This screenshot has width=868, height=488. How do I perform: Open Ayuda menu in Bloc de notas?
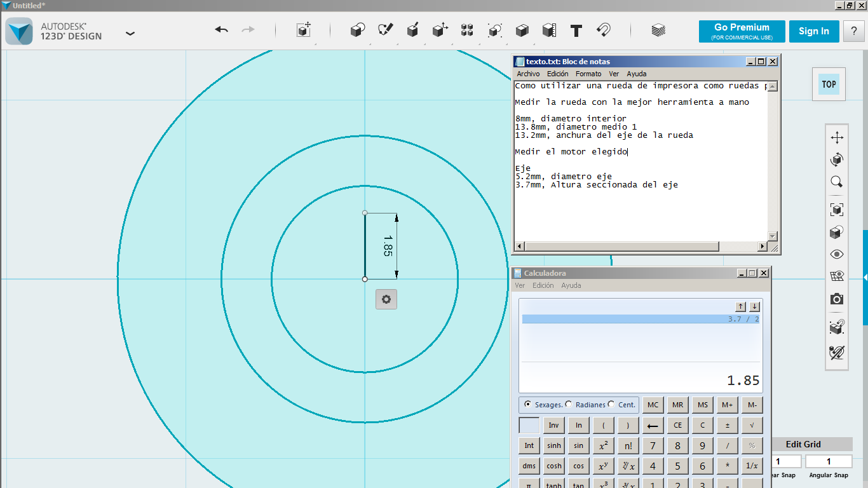[x=637, y=74]
